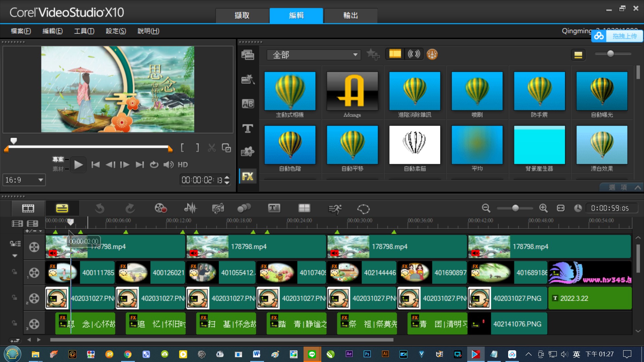Click the Enlarge preview icon
Viewport: 644px width, 362px height.
(x=226, y=148)
